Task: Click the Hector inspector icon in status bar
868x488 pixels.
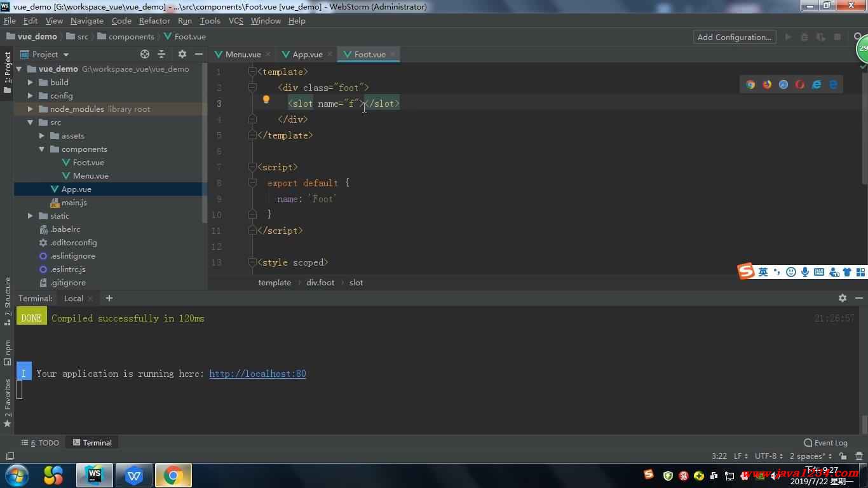Action: (858, 456)
